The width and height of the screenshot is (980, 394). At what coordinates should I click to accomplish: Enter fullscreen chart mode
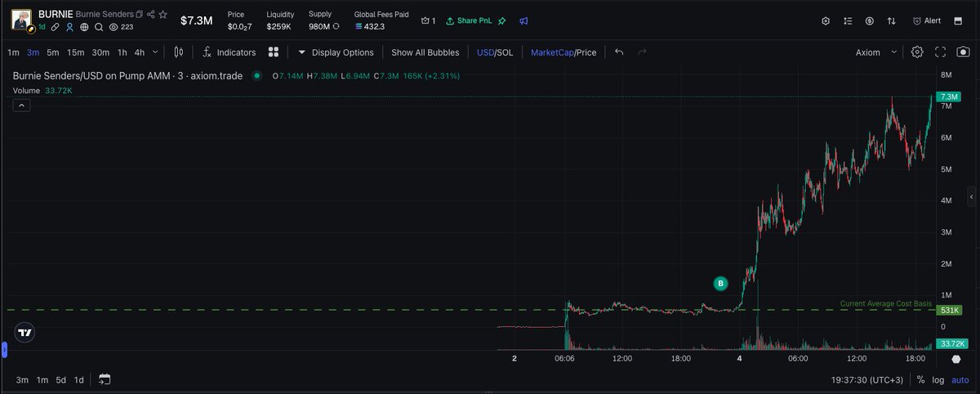pyautogui.click(x=940, y=52)
